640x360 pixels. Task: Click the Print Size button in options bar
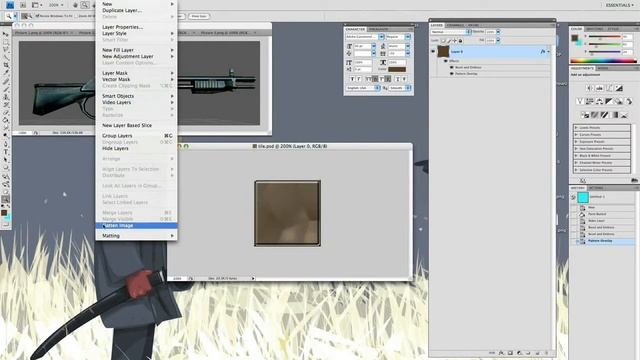pos(199,16)
